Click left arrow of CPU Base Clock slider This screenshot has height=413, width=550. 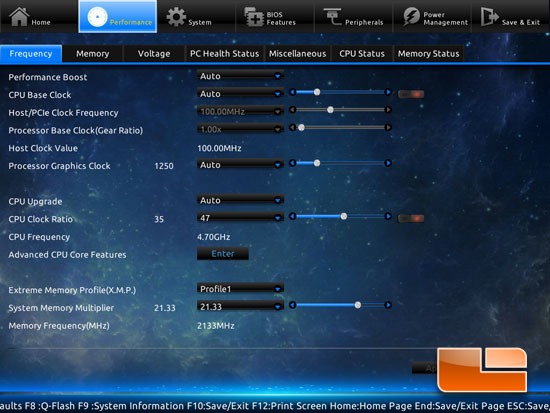tap(293, 92)
